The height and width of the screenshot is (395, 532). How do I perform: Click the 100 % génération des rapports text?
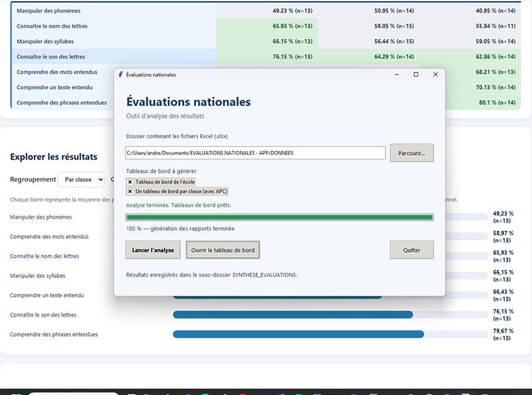(x=180, y=229)
